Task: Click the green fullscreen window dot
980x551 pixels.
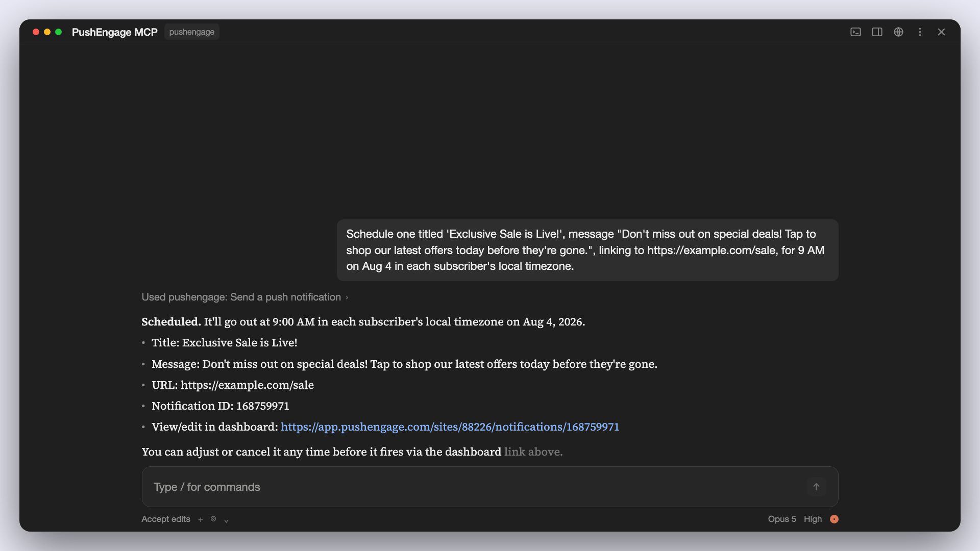Action: [x=58, y=32]
